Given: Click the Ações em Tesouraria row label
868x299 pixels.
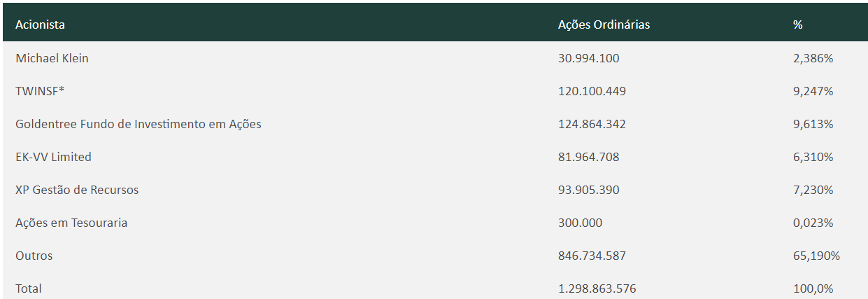Looking at the screenshot, I should click(x=71, y=223).
